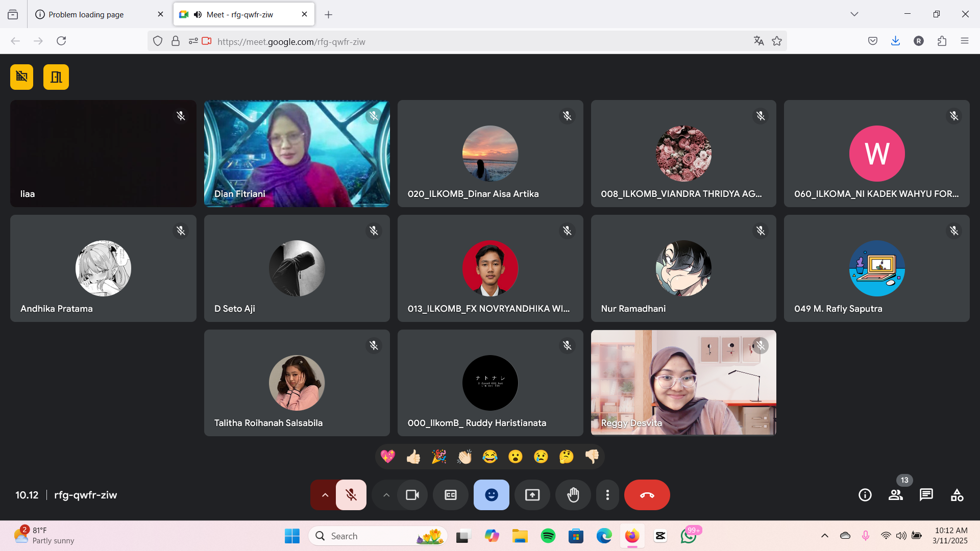Viewport: 980px width, 551px height.
Task: Open Spotify from the taskbar
Action: coord(548,536)
